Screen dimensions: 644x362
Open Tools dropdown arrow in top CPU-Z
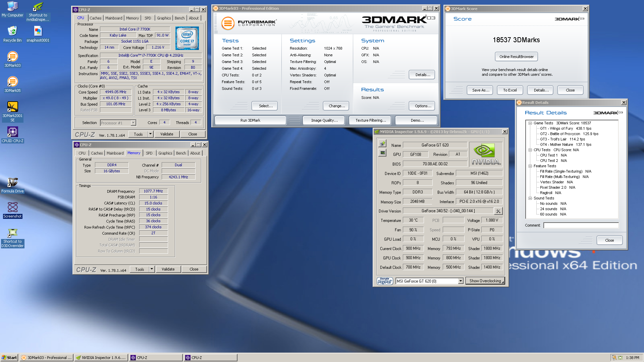coord(150,134)
